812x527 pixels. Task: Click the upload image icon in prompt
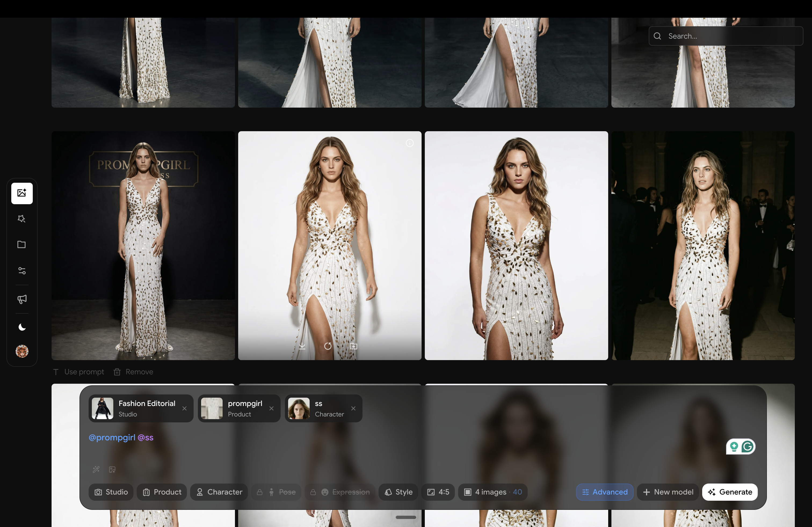coord(112,469)
